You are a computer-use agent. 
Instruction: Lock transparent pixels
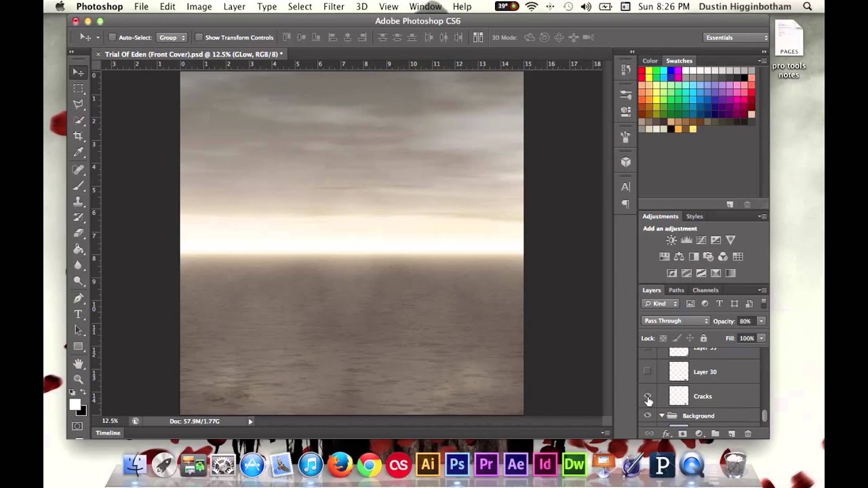tap(663, 338)
